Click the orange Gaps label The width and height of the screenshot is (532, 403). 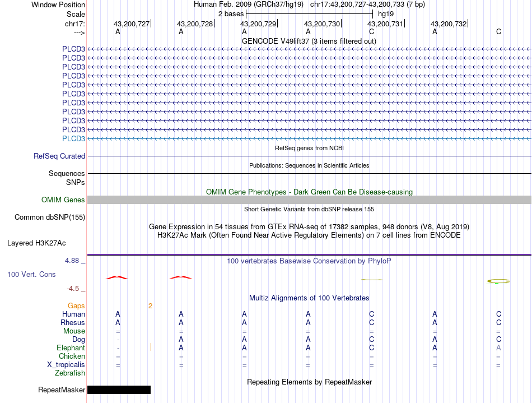pyautogui.click(x=76, y=306)
